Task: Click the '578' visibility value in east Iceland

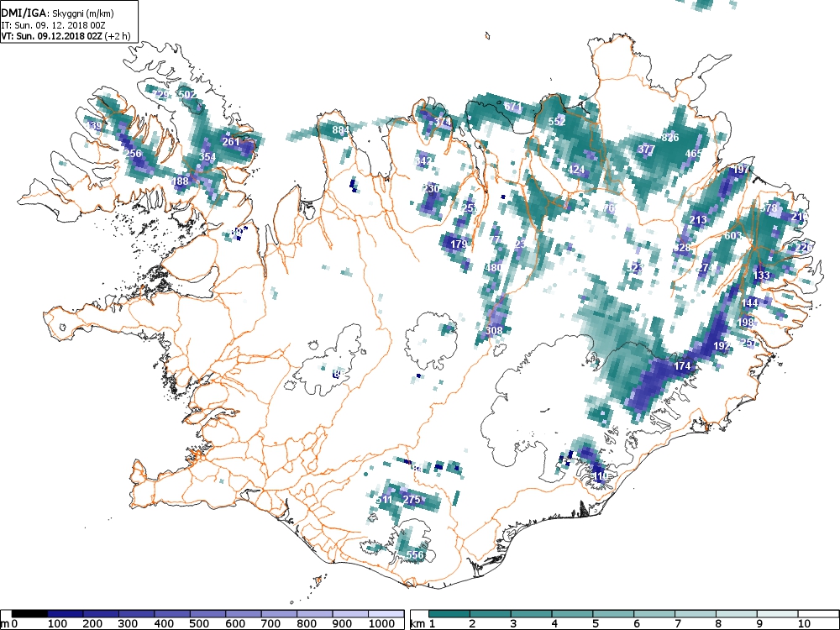Action: [x=769, y=207]
